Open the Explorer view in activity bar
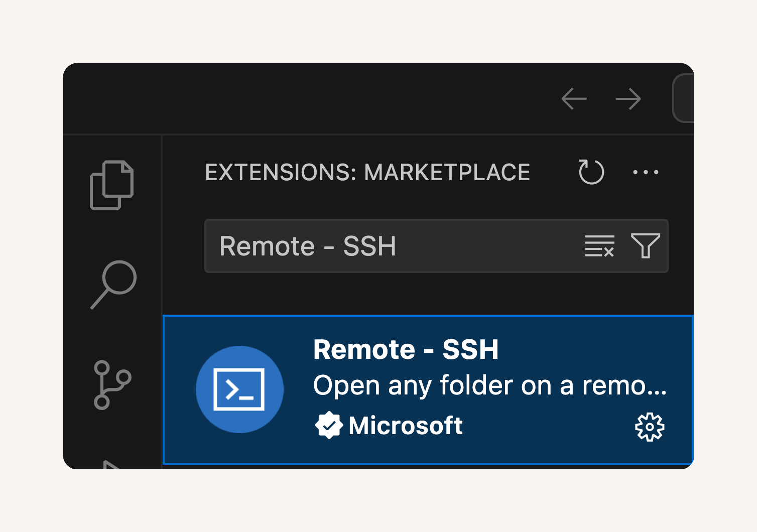The image size is (757, 532). [x=111, y=185]
